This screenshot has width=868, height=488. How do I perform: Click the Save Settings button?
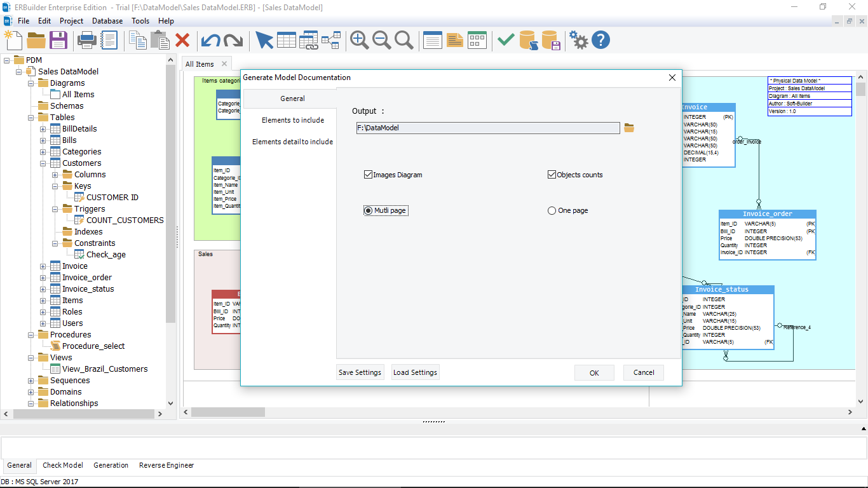(360, 372)
